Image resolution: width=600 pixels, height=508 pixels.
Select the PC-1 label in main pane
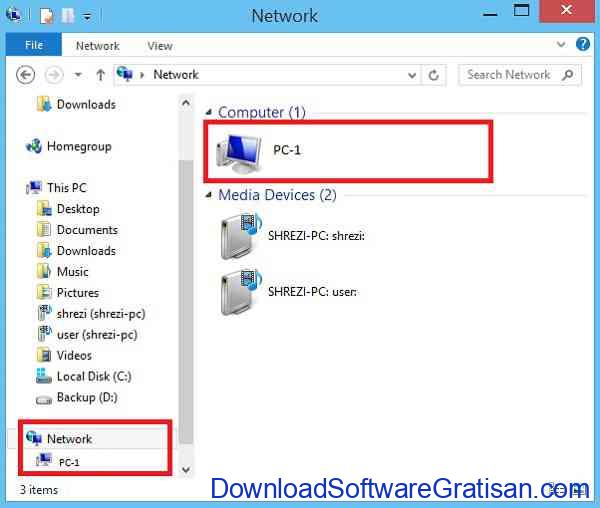click(287, 150)
